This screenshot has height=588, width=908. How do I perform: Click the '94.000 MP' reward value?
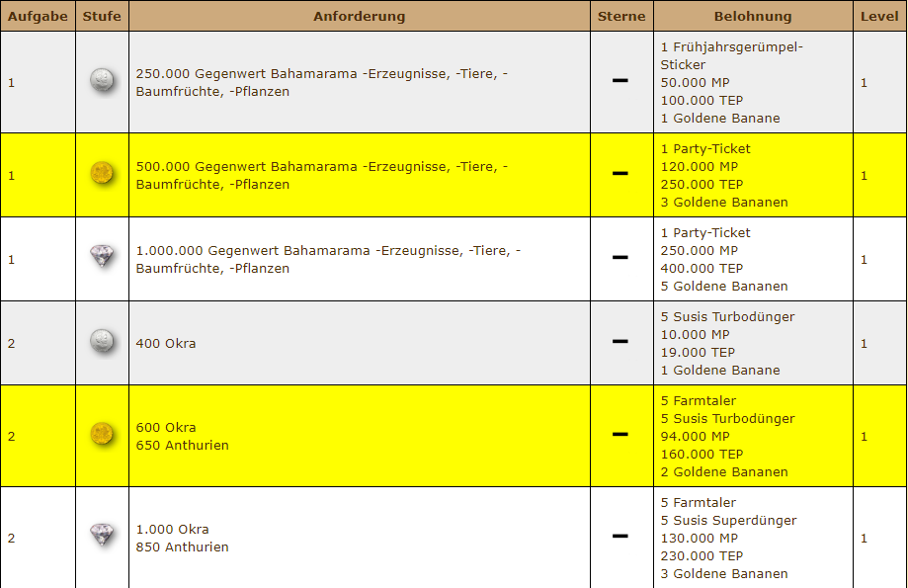point(695,437)
